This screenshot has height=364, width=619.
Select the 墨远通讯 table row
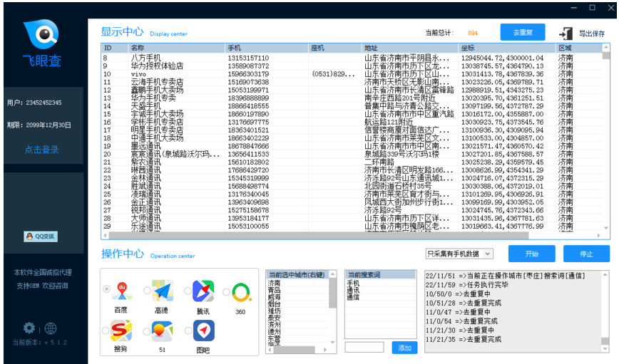point(352,146)
